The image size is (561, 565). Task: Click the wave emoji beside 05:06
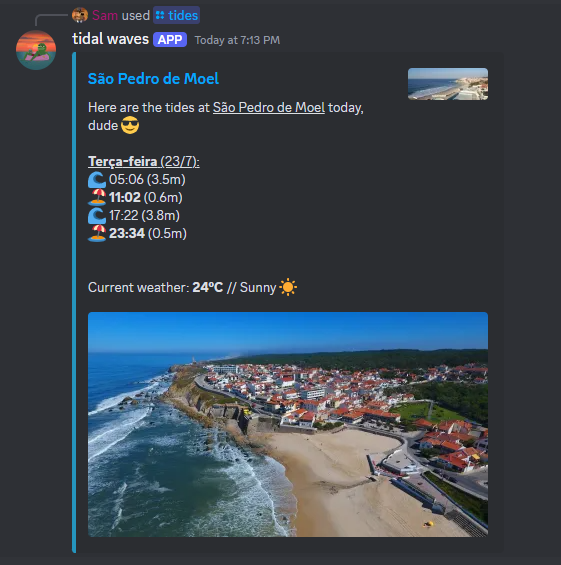97,179
